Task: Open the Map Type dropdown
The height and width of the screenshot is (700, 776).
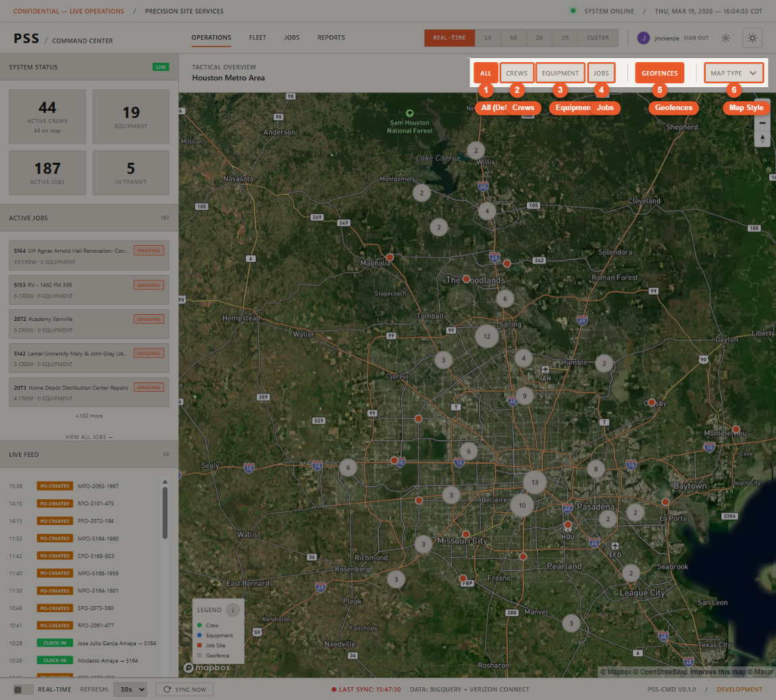Action: point(733,72)
